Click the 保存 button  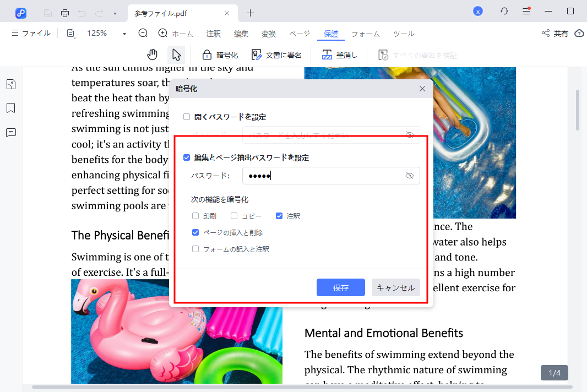tap(340, 287)
